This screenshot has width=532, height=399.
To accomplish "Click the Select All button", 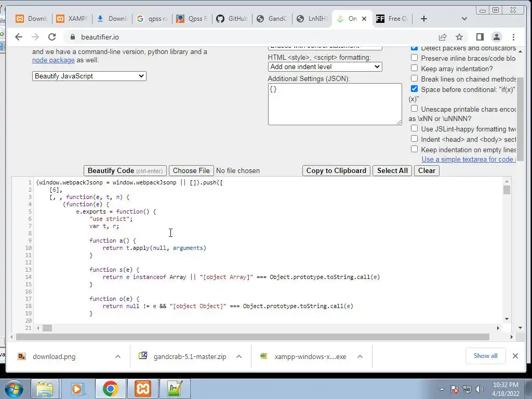I will [393, 170].
